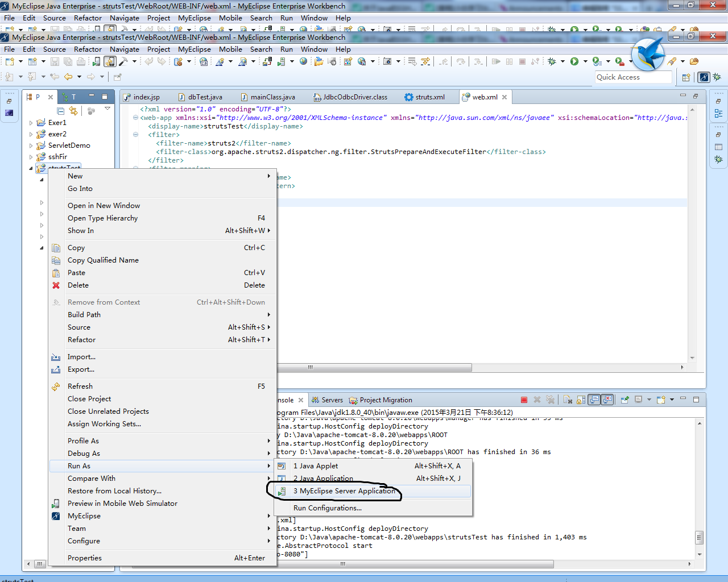Viewport: 728px width, 582px height.
Task: Click the yellow Back navigation arrow
Action: coord(68,77)
